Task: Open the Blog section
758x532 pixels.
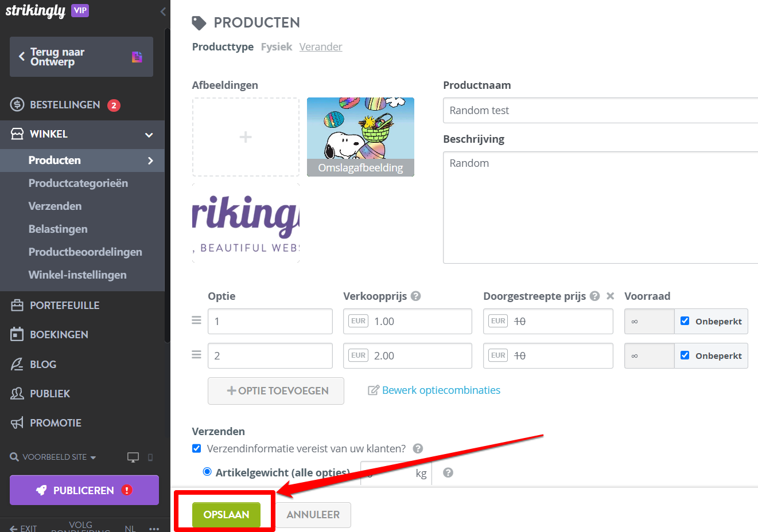Action: 43,365
